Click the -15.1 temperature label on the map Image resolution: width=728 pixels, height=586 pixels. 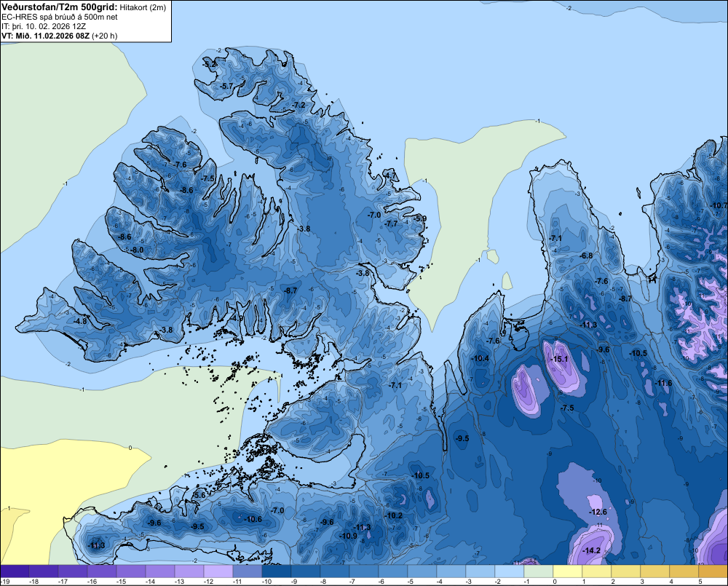click(559, 359)
